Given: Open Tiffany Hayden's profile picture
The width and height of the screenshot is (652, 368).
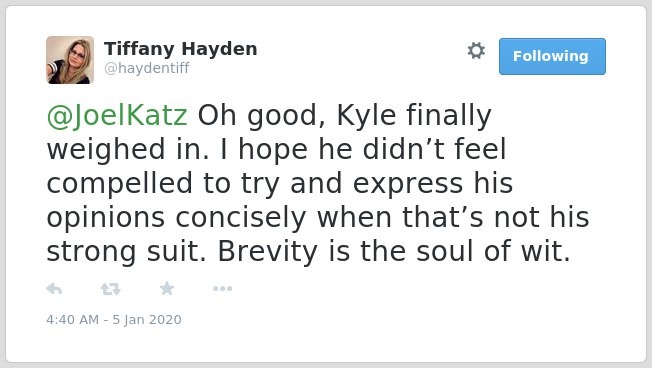Looking at the screenshot, I should tap(70, 60).
